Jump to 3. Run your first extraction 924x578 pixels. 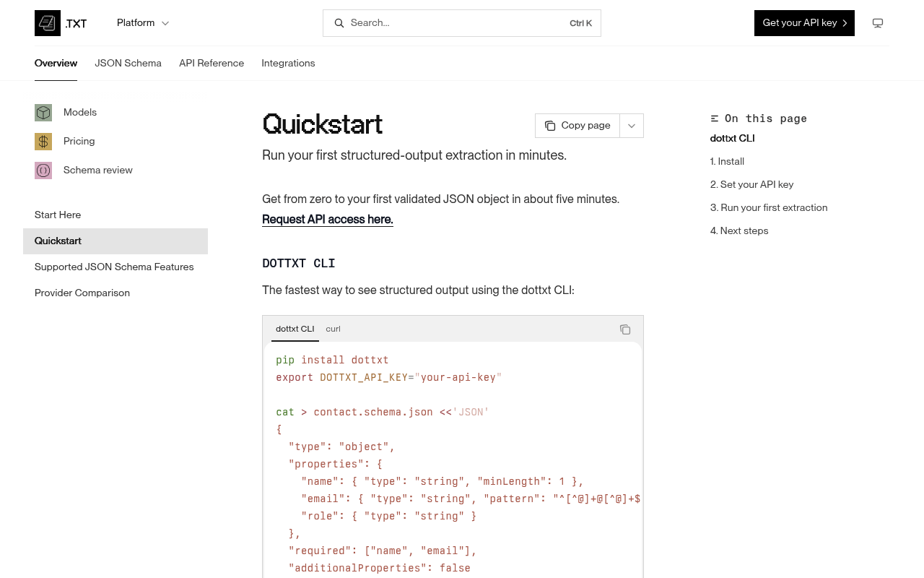pyautogui.click(x=769, y=208)
